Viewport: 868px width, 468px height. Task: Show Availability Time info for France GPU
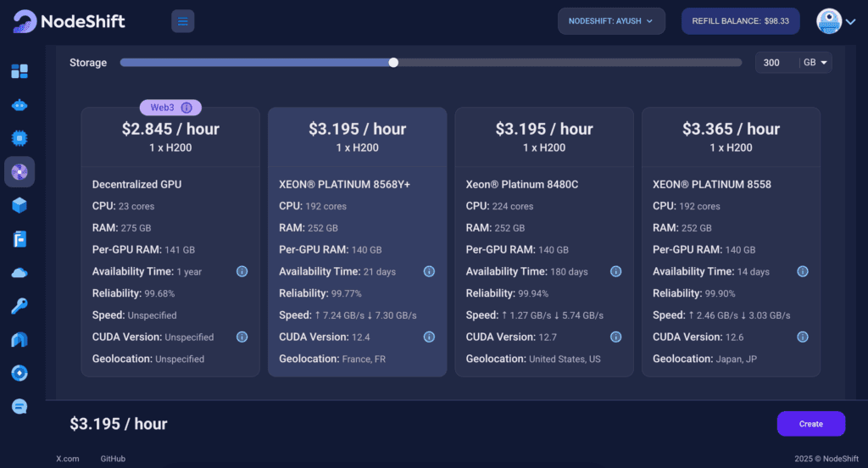tap(429, 271)
